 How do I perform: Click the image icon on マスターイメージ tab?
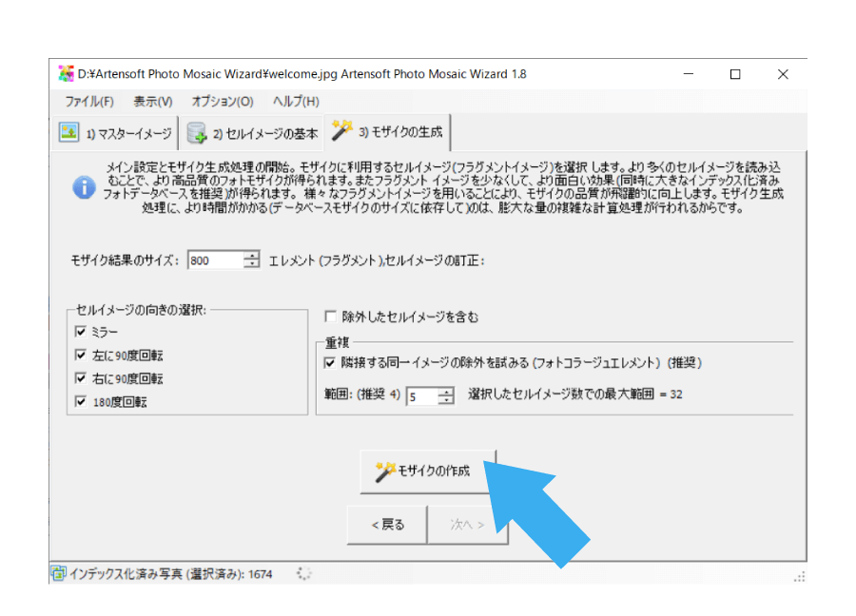point(68,133)
